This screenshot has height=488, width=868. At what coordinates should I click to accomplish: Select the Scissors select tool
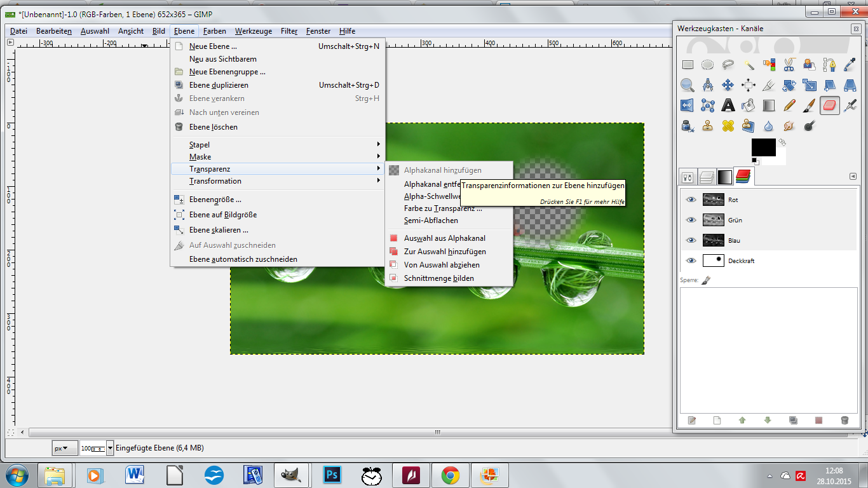coord(789,65)
